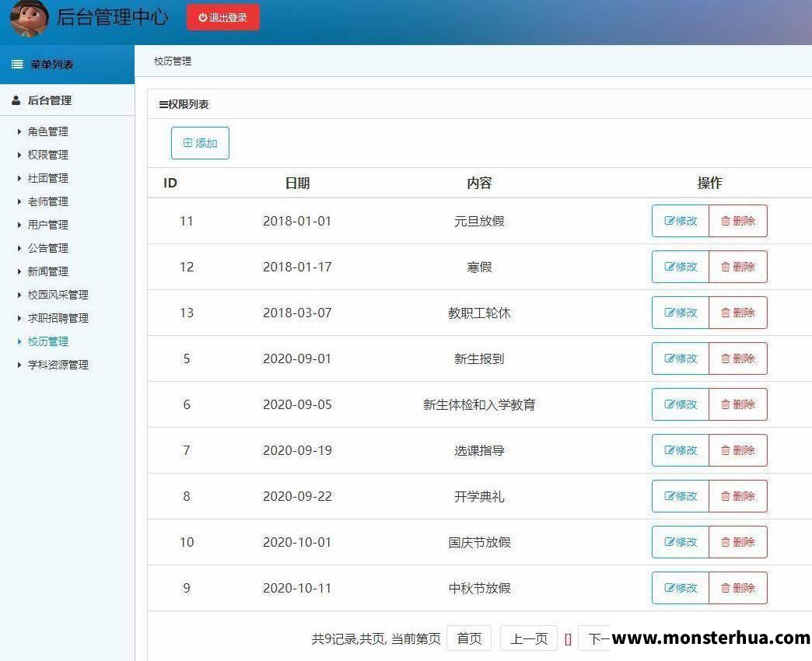Click 删除 for 选课指导
The width and height of the screenshot is (812, 661).
[x=738, y=450]
